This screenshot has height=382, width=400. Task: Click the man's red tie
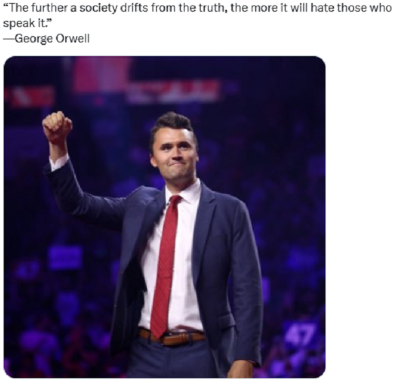[165, 263]
